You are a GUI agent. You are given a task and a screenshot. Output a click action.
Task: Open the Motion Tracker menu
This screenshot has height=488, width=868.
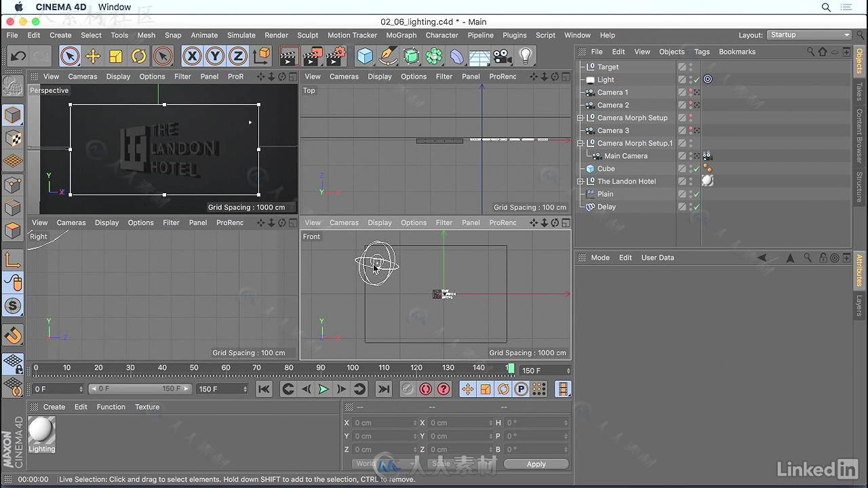(x=352, y=35)
